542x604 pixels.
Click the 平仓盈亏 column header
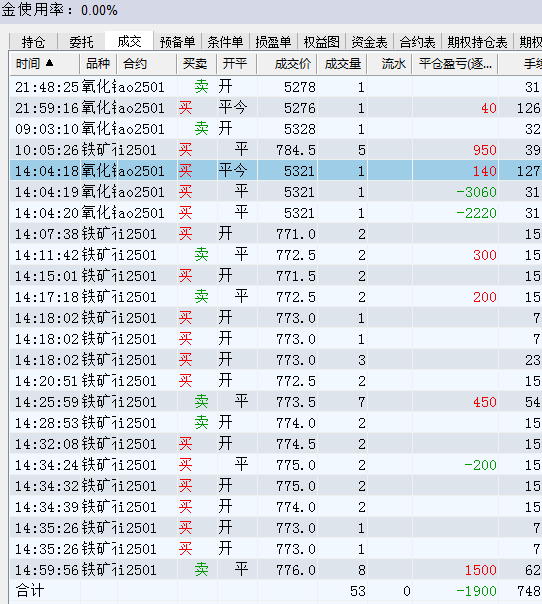pyautogui.click(x=455, y=64)
